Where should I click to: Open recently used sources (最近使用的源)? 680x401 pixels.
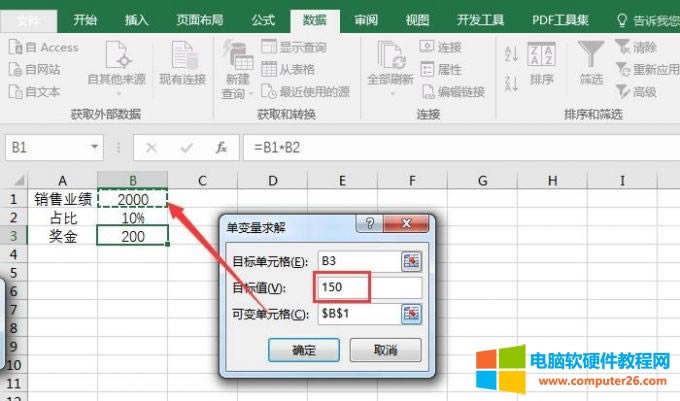[x=305, y=91]
